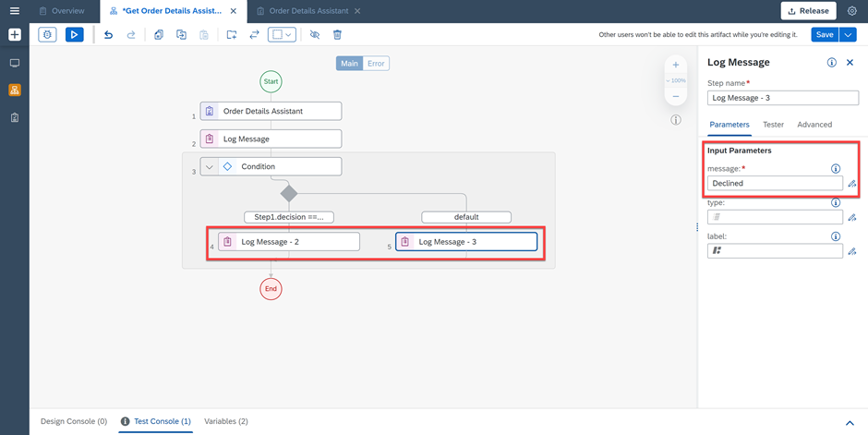This screenshot has height=435, width=868.
Task: Open the Parameters tab
Action: tap(729, 125)
